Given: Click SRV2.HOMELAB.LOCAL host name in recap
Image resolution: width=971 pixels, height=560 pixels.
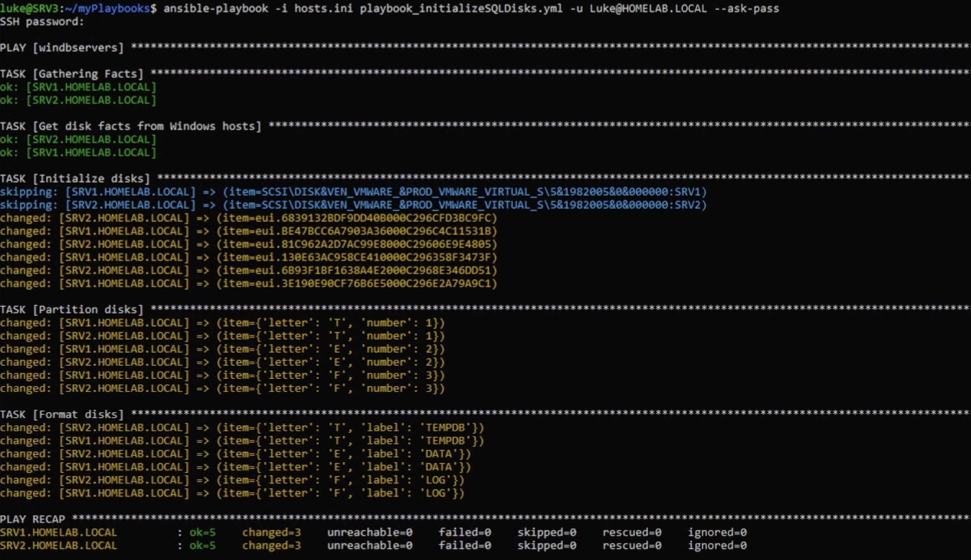Looking at the screenshot, I should (x=58, y=546).
